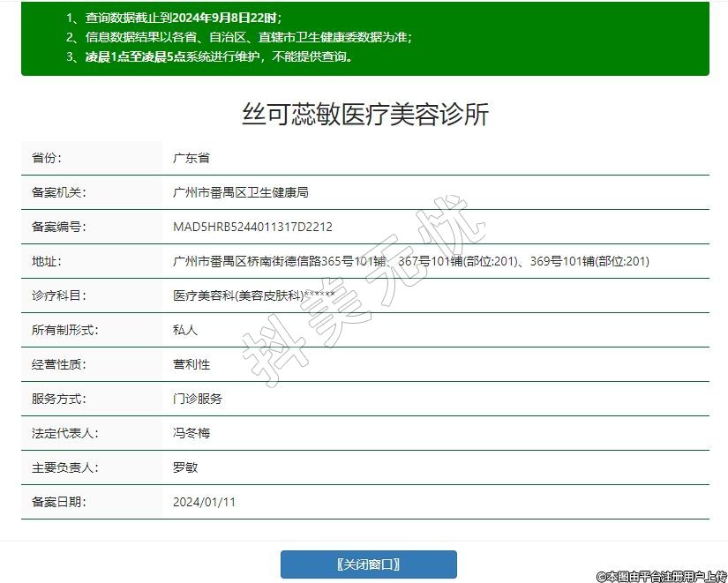
Task: Click the clinic title 丝可蕊敏医疗美容诊所
Action: [x=364, y=114]
